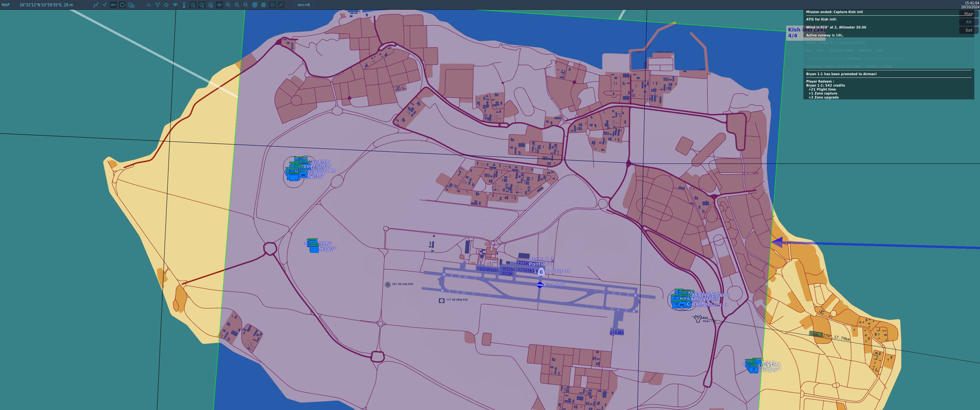Screen dimensions: 980x410
Task: Click the navigation arrow icon in toolbar
Action: coord(105,5)
